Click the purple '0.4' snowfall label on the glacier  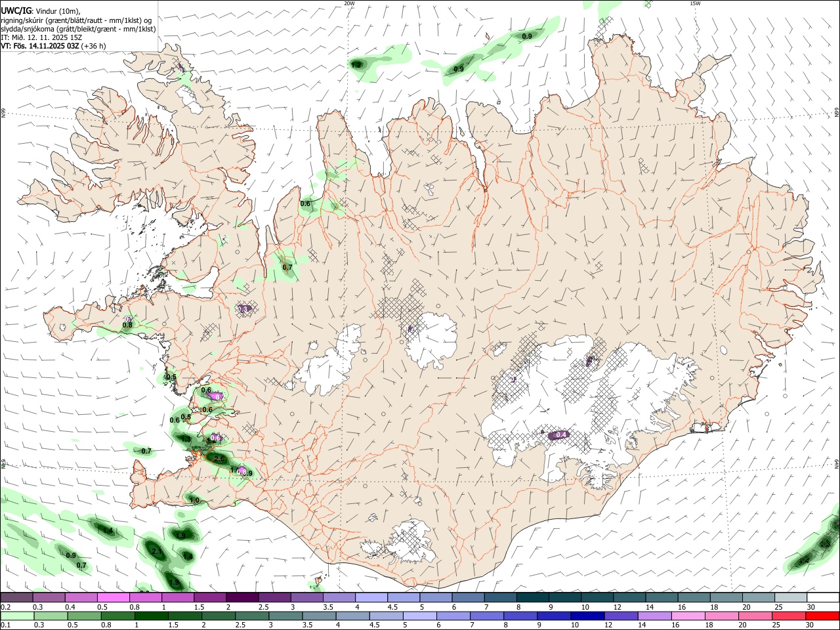pyautogui.click(x=561, y=435)
